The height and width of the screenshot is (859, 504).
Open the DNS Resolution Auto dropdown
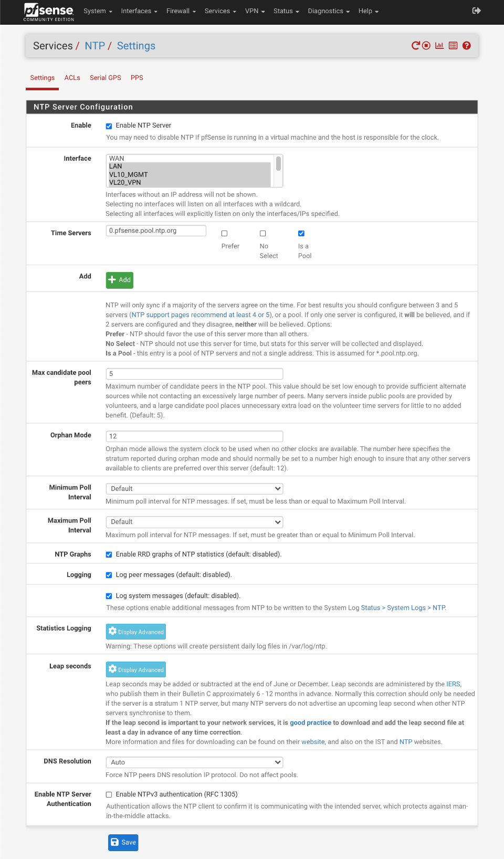click(194, 762)
